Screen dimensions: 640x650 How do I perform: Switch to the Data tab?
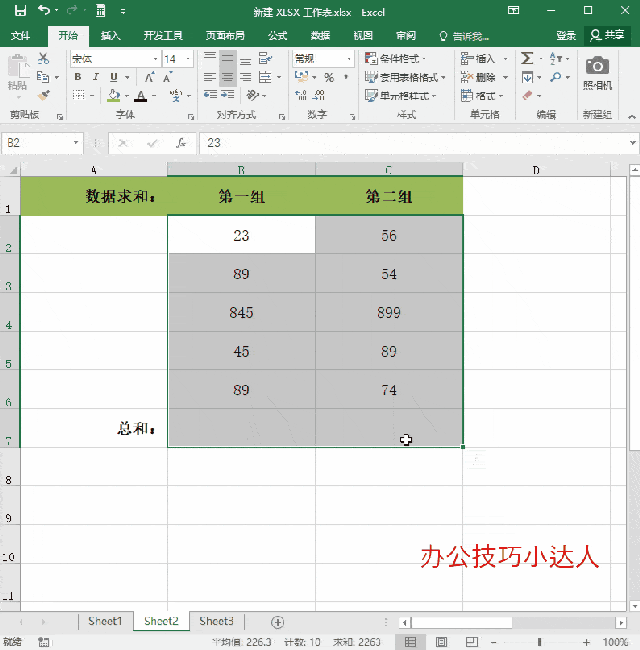[x=320, y=36]
